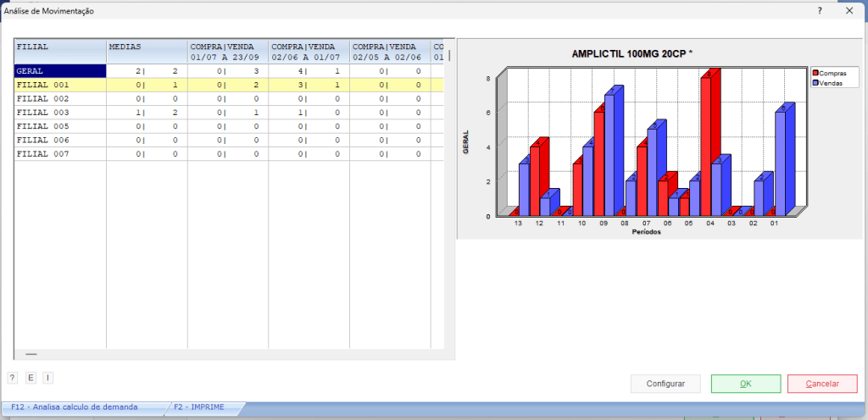Image resolution: width=868 pixels, height=420 pixels.
Task: Click the blue Vendas legend swatch
Action: tap(815, 83)
